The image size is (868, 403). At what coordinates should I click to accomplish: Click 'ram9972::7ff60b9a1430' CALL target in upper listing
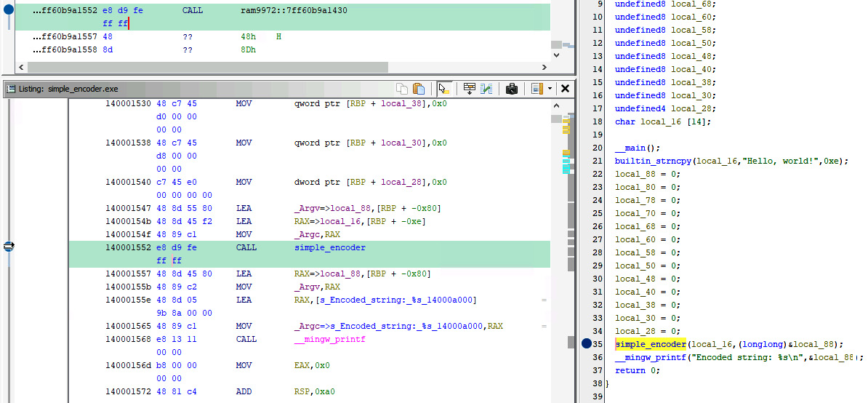pos(294,10)
